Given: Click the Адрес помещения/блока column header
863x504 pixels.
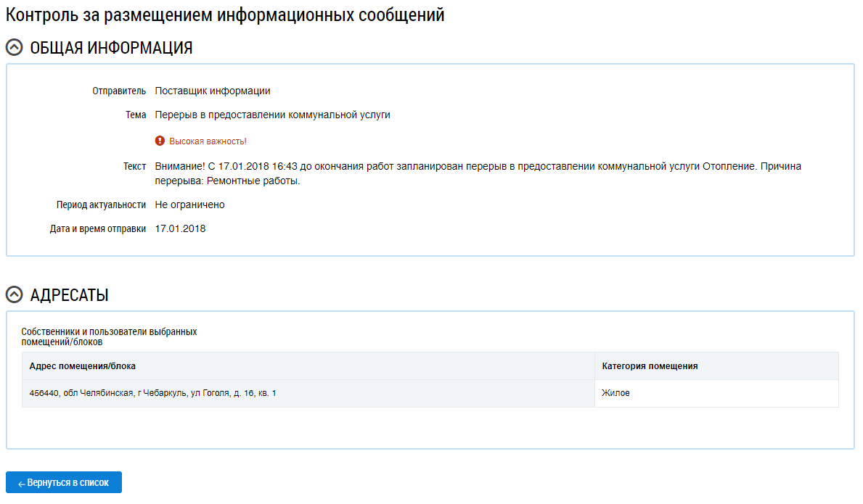Looking at the screenshot, I should pos(82,366).
